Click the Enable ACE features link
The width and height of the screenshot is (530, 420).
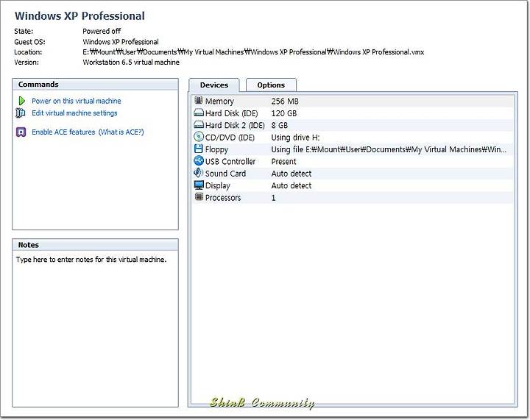click(x=63, y=132)
